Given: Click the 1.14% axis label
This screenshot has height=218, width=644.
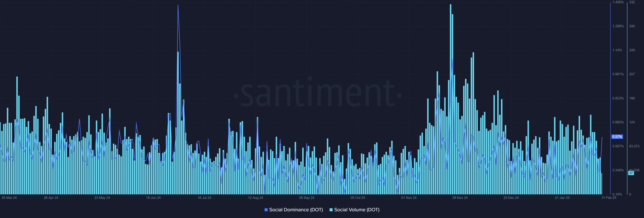Looking at the screenshot, I should click(617, 50).
